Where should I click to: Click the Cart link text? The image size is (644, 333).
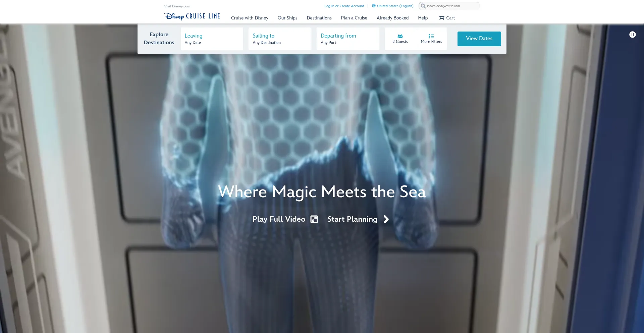coord(450,18)
